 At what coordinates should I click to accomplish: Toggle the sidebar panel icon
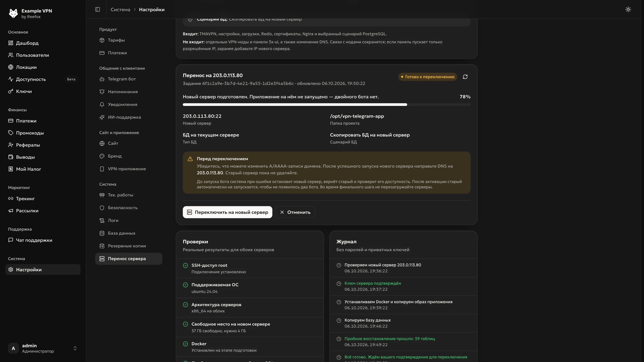[97, 9]
